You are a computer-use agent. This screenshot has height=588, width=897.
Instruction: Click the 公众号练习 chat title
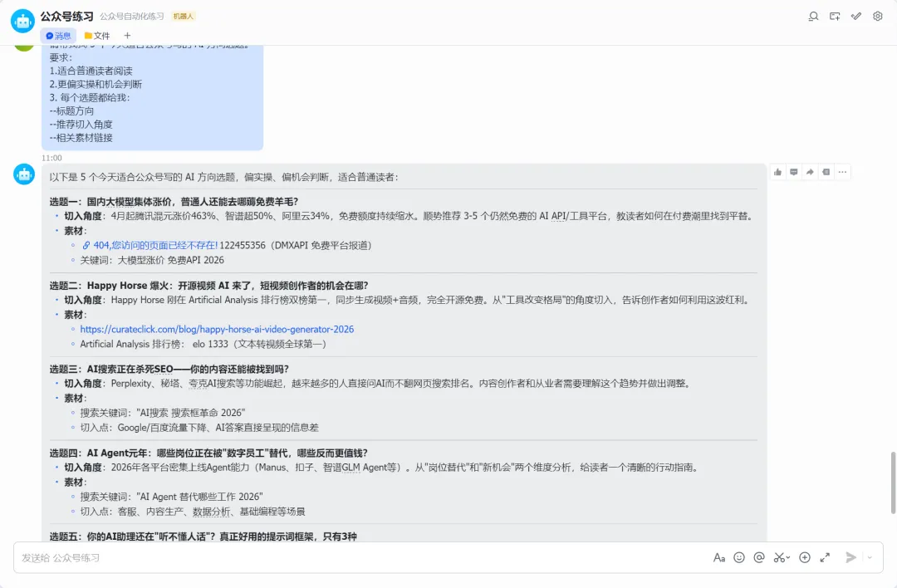tap(66, 17)
